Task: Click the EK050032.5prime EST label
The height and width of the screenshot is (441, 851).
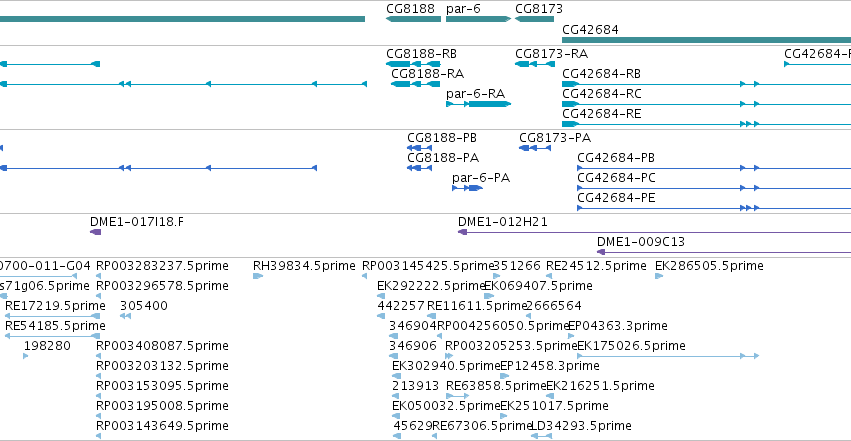Action: pos(446,406)
